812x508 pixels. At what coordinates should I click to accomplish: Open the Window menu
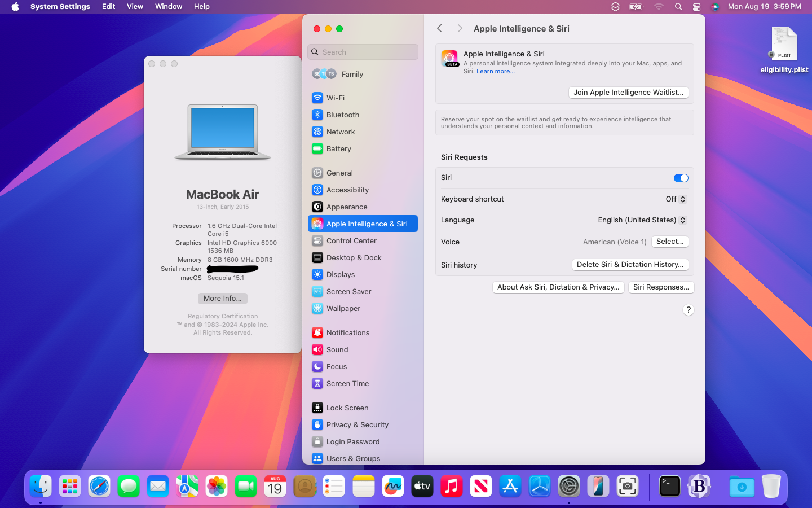169,6
